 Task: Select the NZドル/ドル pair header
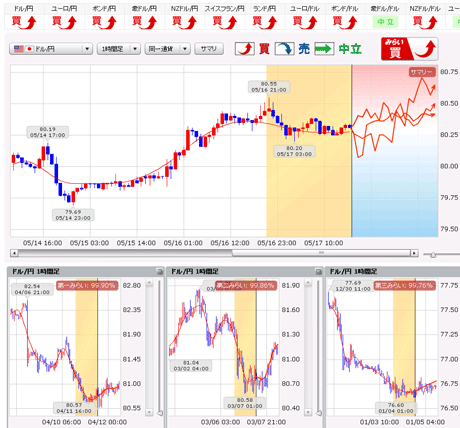pos(425,9)
